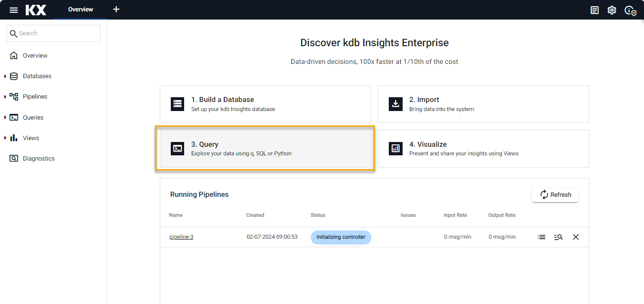Select Queries in the sidebar
The width and height of the screenshot is (644, 304).
[x=33, y=117]
